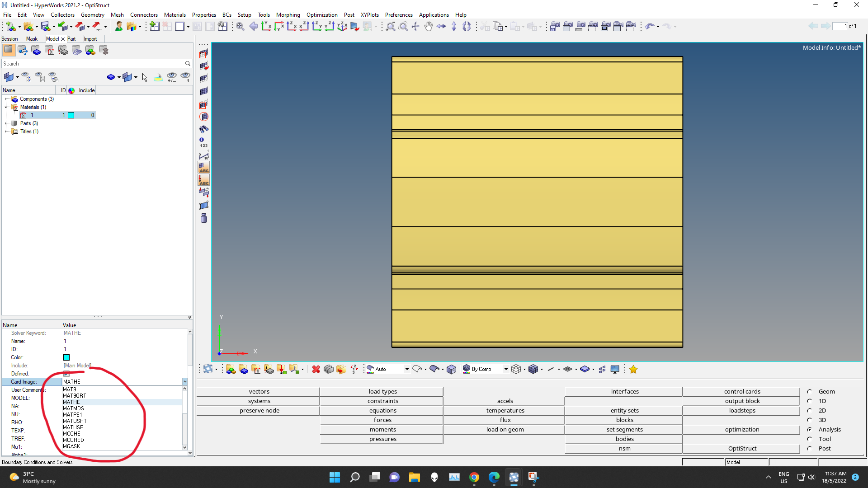Viewport: 868px width, 488px height.
Task: Select the Post radio button
Action: pos(810,448)
